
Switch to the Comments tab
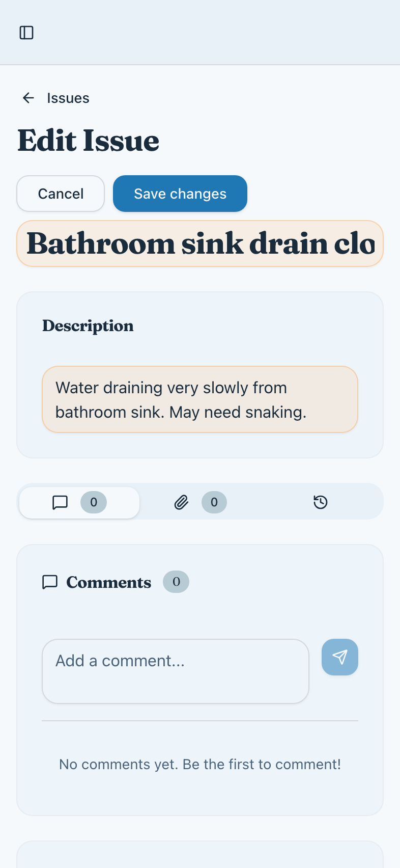(79, 502)
